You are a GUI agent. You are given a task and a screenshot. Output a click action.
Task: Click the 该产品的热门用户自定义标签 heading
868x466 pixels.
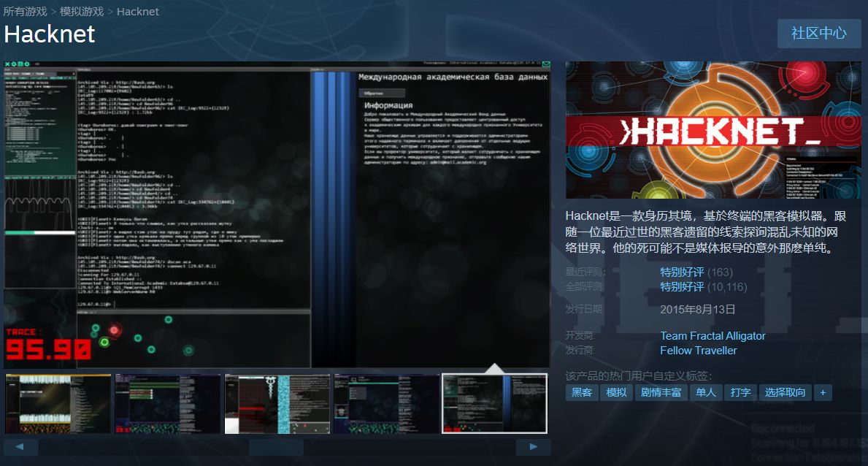[x=638, y=375]
